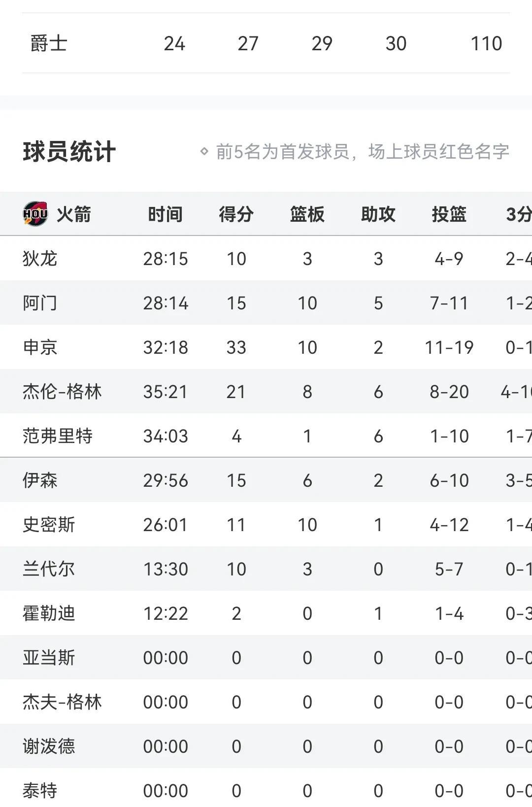Select bench player 伊森
Image resolution: width=532 pixels, height=807 pixels.
pyautogui.click(x=40, y=480)
